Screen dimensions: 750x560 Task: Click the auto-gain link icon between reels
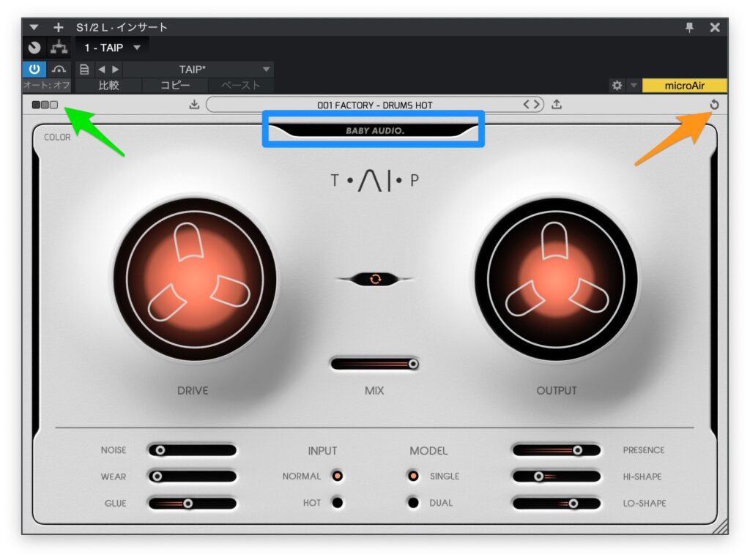375,279
